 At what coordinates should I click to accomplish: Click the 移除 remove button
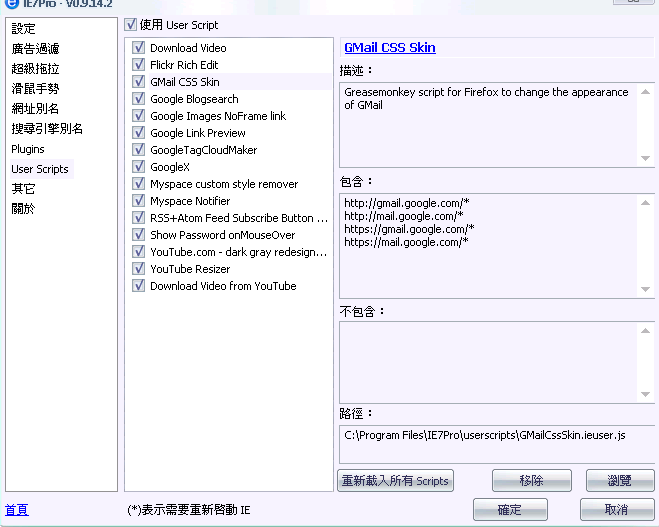click(x=531, y=480)
